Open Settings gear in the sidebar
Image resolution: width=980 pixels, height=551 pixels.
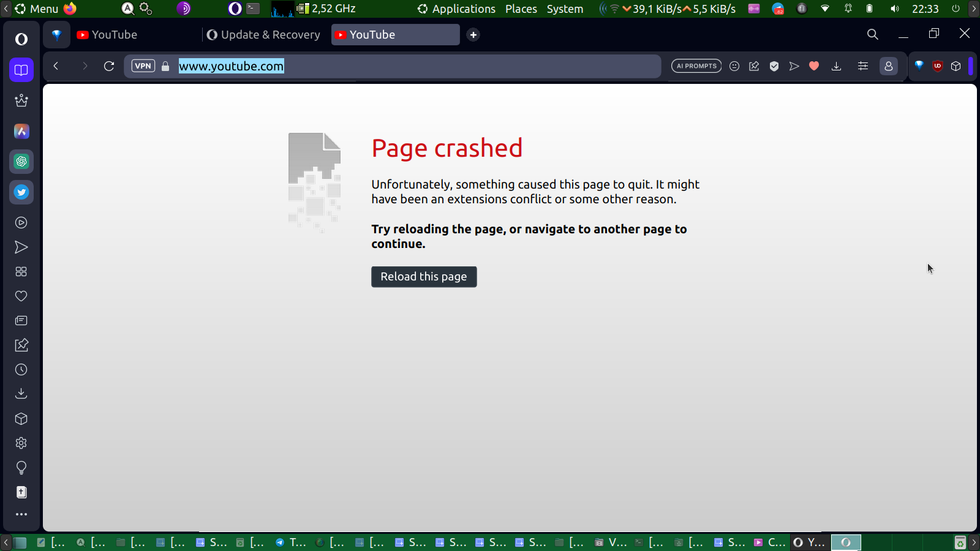coord(21,443)
